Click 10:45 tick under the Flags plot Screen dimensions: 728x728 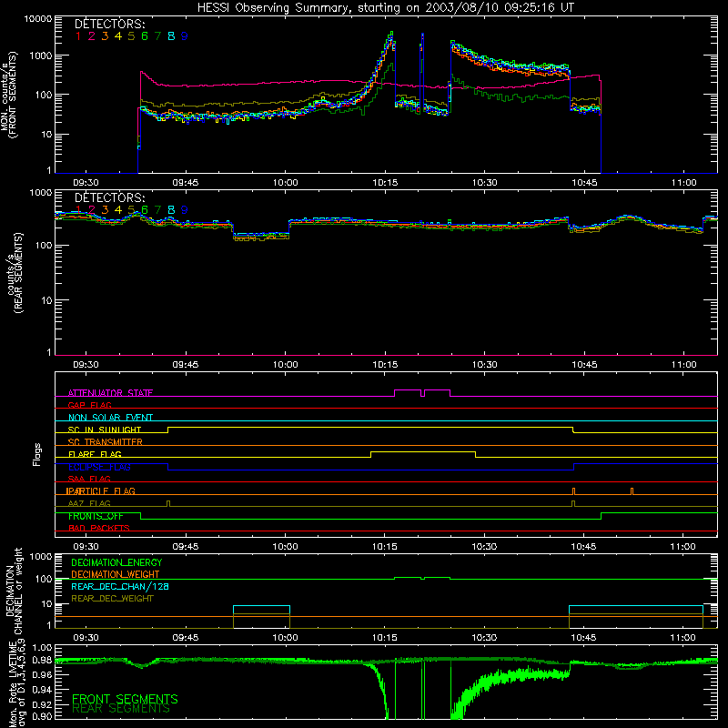(x=583, y=547)
